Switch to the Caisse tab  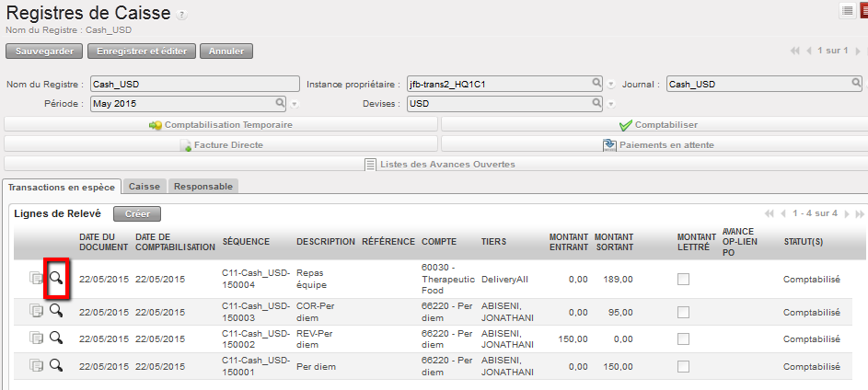[x=145, y=187]
